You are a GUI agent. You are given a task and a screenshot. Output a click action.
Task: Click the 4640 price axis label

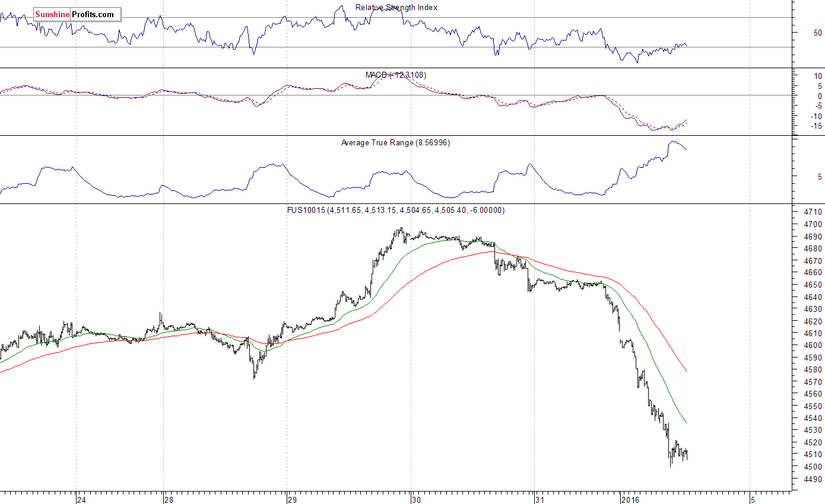(814, 297)
